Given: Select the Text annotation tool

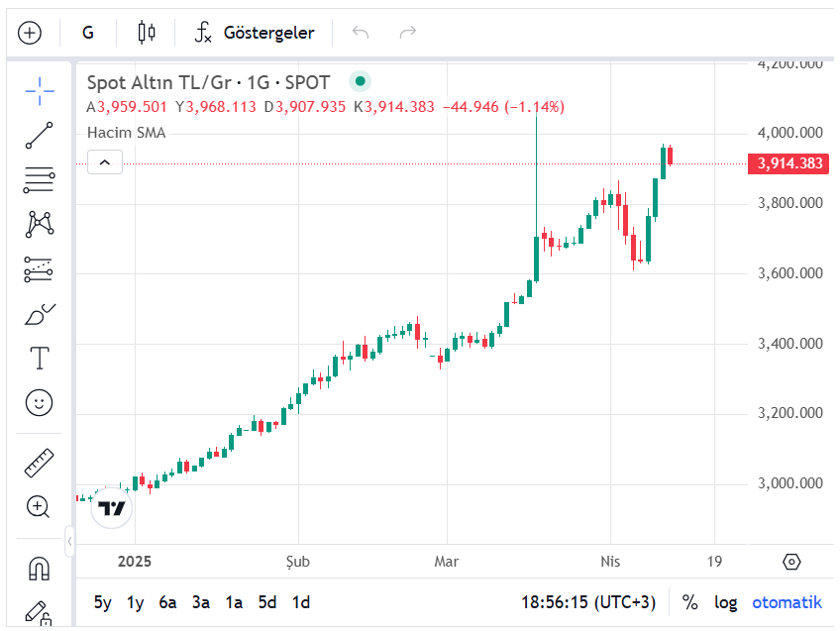Looking at the screenshot, I should tap(39, 359).
